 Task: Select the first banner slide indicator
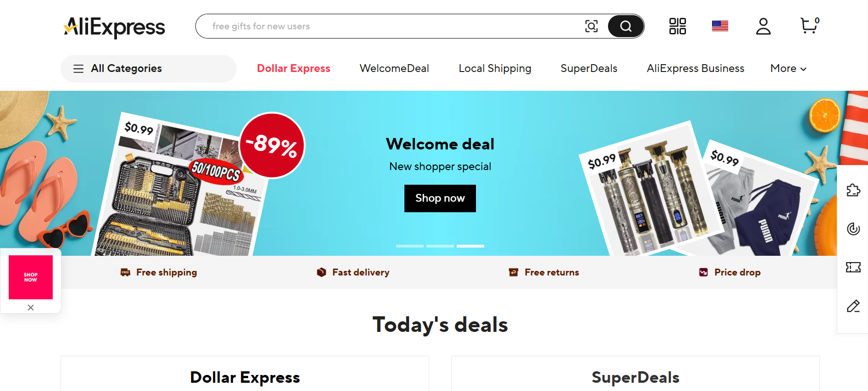(410, 246)
